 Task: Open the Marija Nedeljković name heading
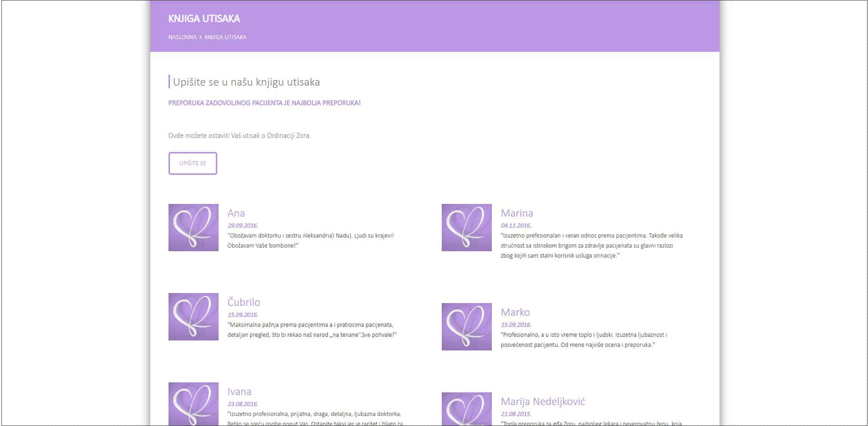(543, 401)
